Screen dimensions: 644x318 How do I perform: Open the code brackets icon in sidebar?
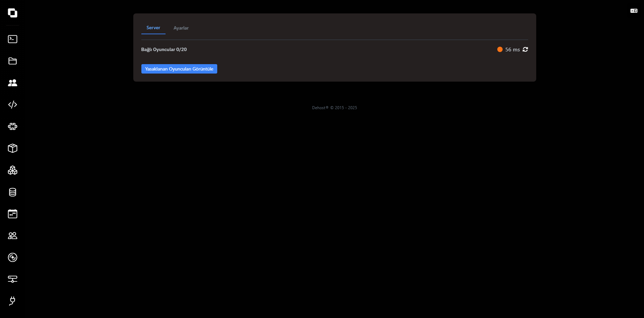(12, 105)
